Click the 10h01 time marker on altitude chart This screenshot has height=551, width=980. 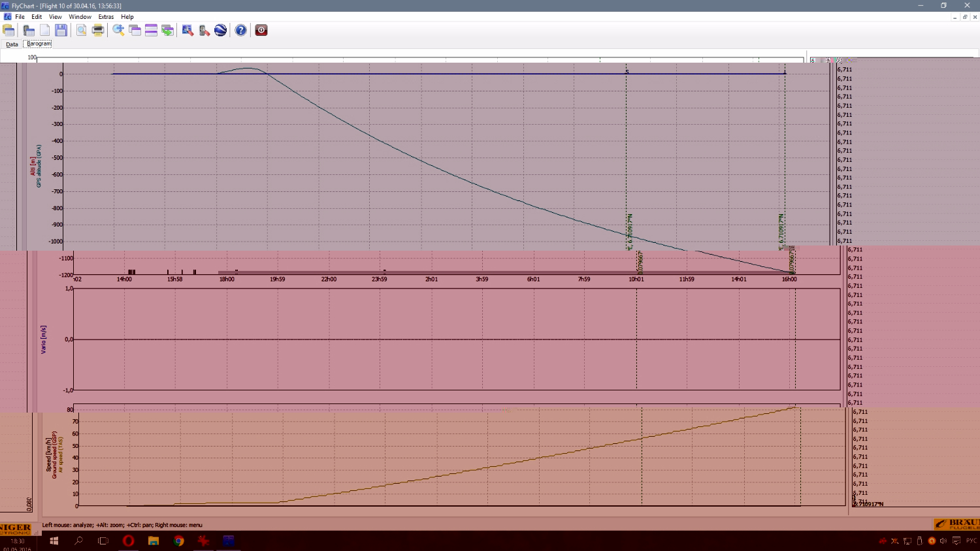coord(636,279)
